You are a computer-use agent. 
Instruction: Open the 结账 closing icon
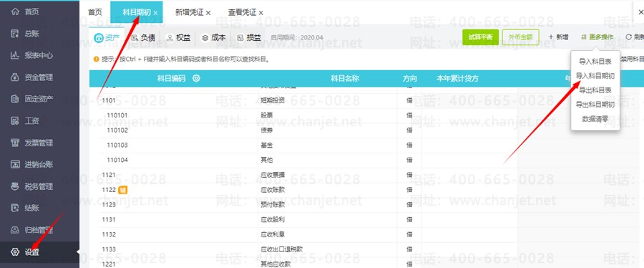tap(15, 208)
